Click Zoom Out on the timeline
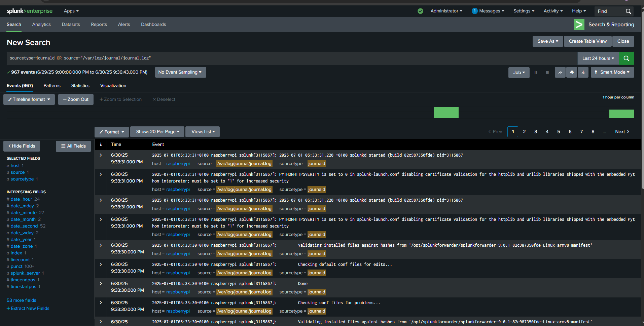Screen dimensions: 644x326 [76, 99]
